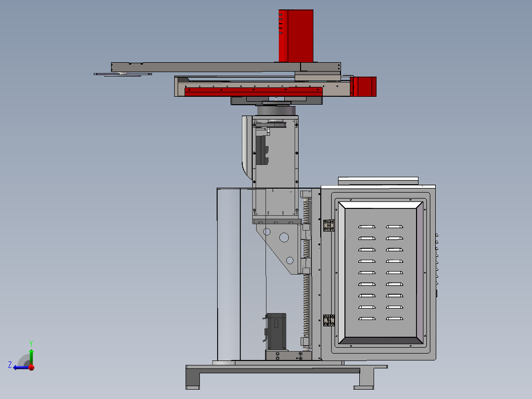This screenshot has height=399, width=532.
Task: Select the triangular bracket with three holes
Action: tap(278, 248)
